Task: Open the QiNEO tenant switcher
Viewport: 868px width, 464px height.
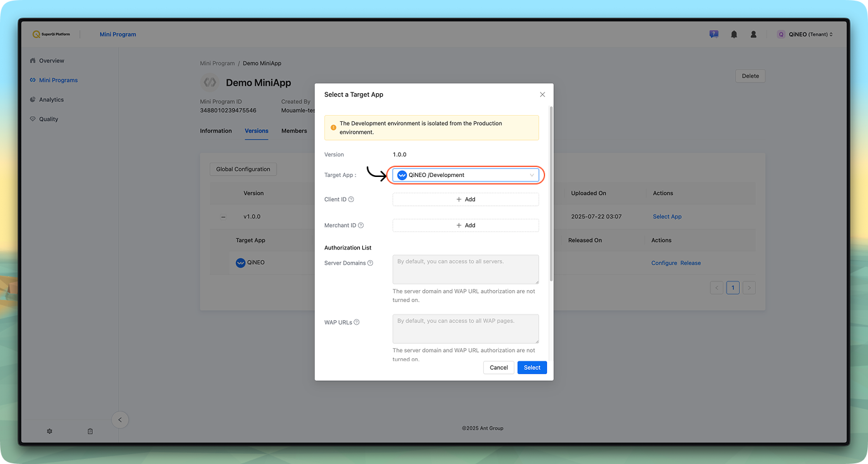Action: 805,34
